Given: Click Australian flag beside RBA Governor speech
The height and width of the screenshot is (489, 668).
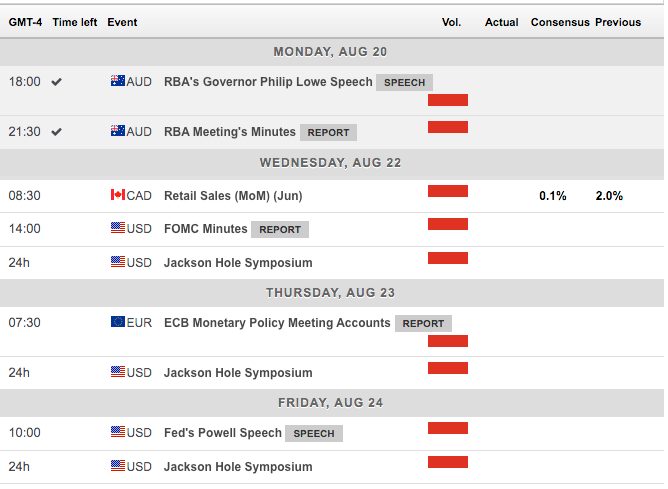Looking at the screenshot, I should pyautogui.click(x=118, y=82).
